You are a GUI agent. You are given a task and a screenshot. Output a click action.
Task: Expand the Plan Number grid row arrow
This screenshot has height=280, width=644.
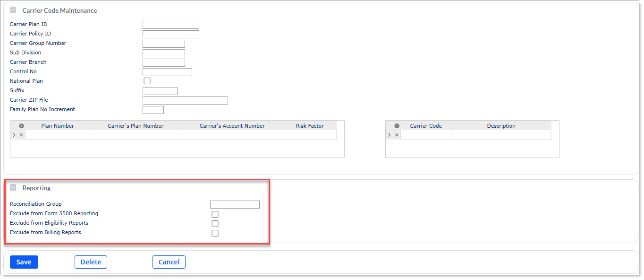click(14, 135)
